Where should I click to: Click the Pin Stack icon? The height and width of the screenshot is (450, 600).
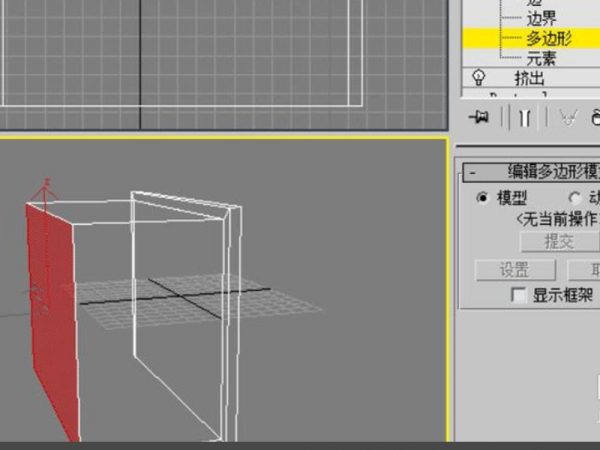479,116
